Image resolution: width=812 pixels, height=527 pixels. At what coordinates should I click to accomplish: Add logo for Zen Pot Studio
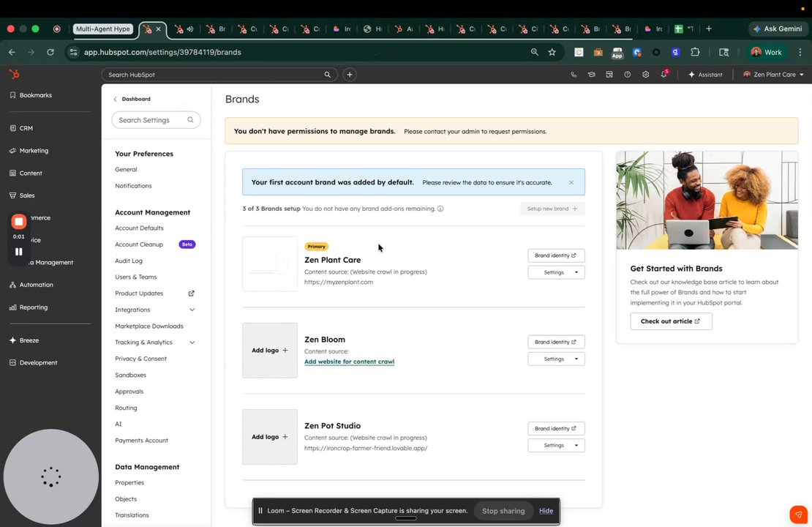(x=270, y=437)
